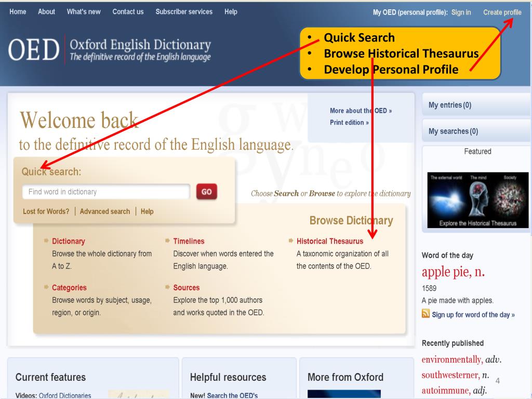The image size is (532, 399).
Task: Click the Create profile link
Action: [502, 12]
